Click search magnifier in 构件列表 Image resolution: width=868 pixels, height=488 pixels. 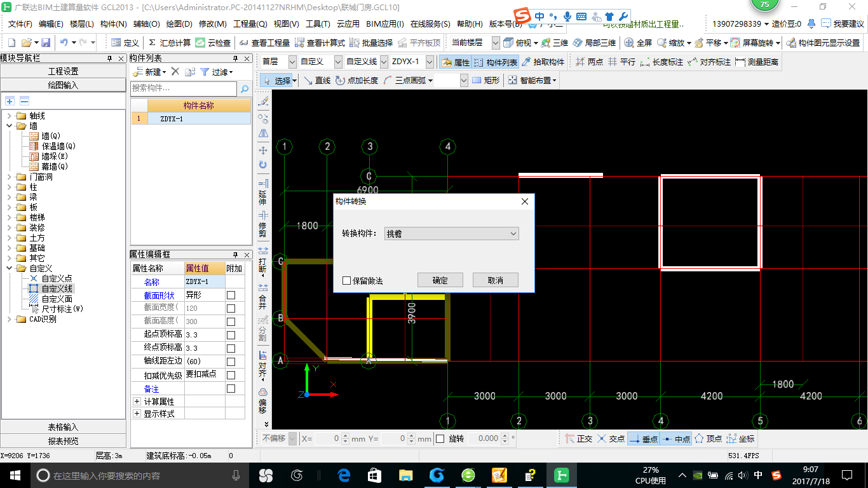(245, 89)
